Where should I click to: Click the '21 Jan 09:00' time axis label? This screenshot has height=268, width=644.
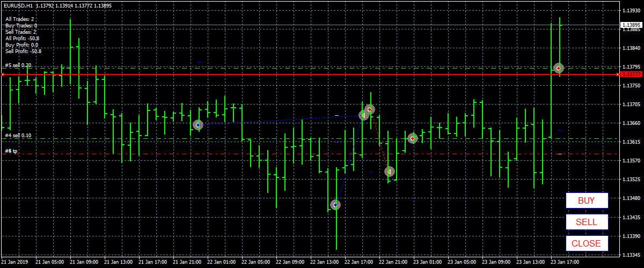[85, 263]
